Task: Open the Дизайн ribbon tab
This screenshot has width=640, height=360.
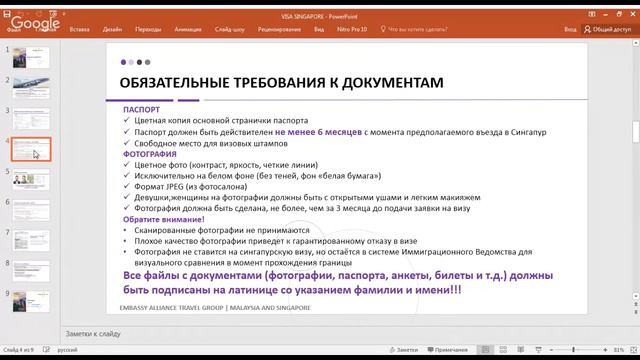Action: tap(112, 29)
